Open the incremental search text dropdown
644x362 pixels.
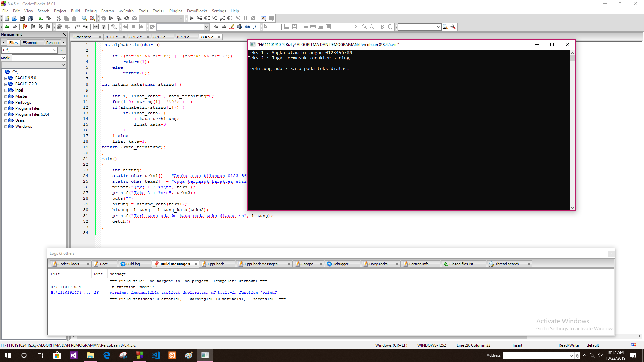pyautogui.click(x=207, y=27)
